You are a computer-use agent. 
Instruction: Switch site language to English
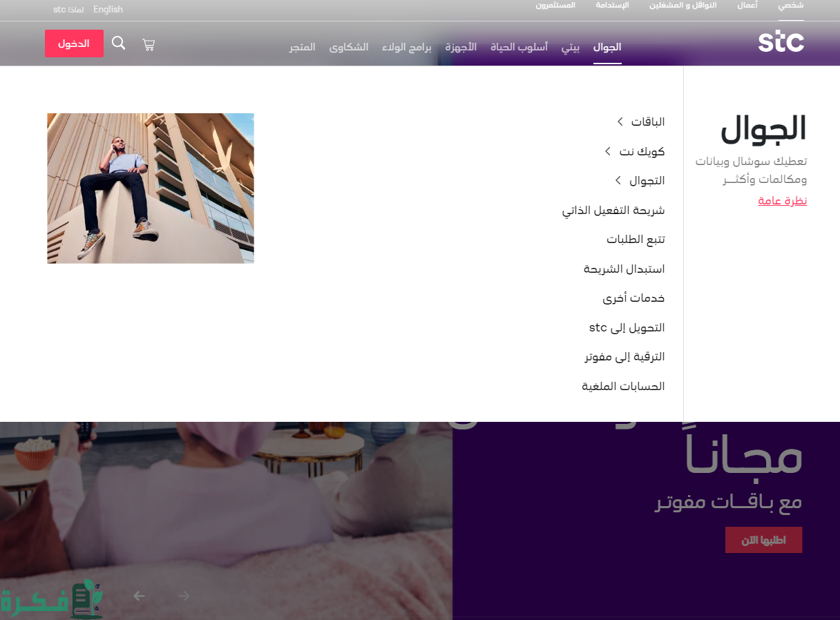pos(108,10)
